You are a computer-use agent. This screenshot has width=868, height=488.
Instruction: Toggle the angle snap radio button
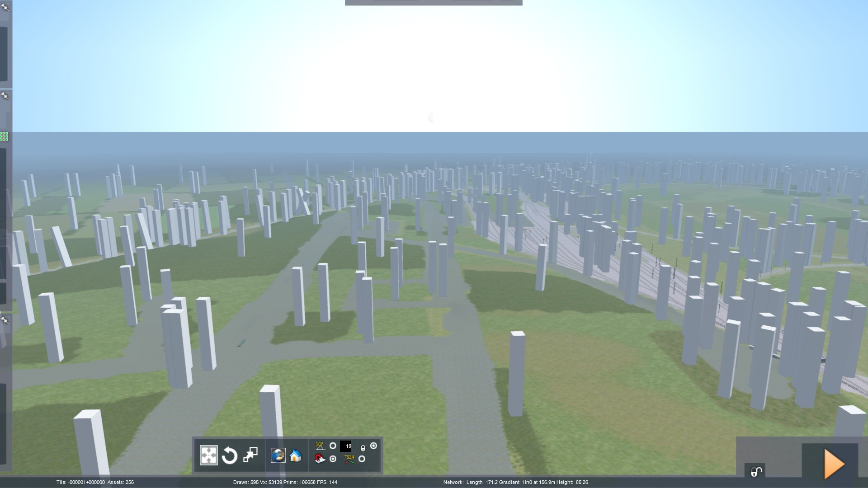[x=333, y=446]
